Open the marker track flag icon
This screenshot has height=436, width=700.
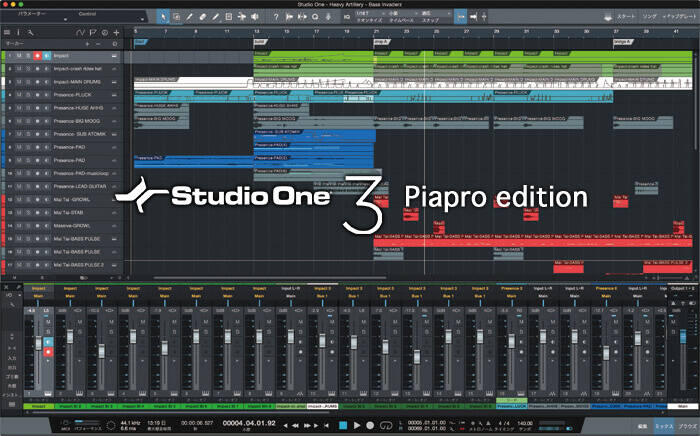pyautogui.click(x=92, y=33)
